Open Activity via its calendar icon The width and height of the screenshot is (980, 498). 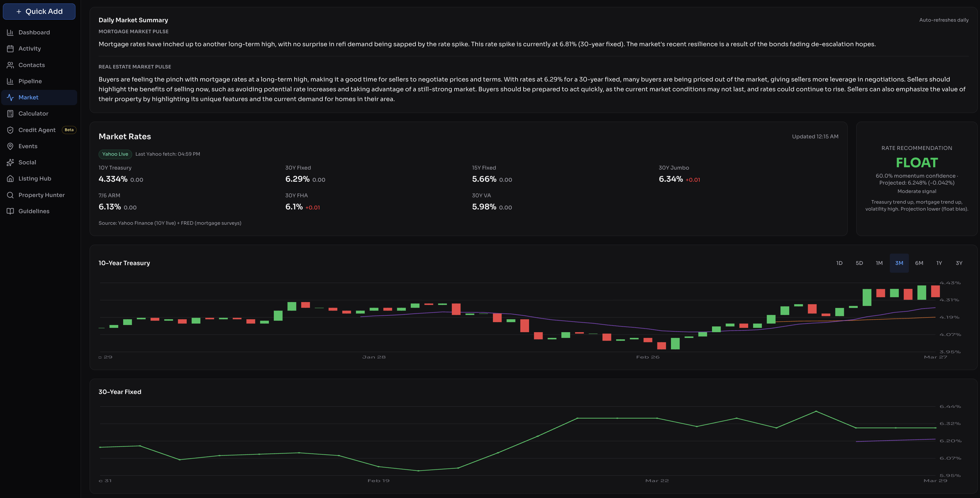tap(10, 49)
